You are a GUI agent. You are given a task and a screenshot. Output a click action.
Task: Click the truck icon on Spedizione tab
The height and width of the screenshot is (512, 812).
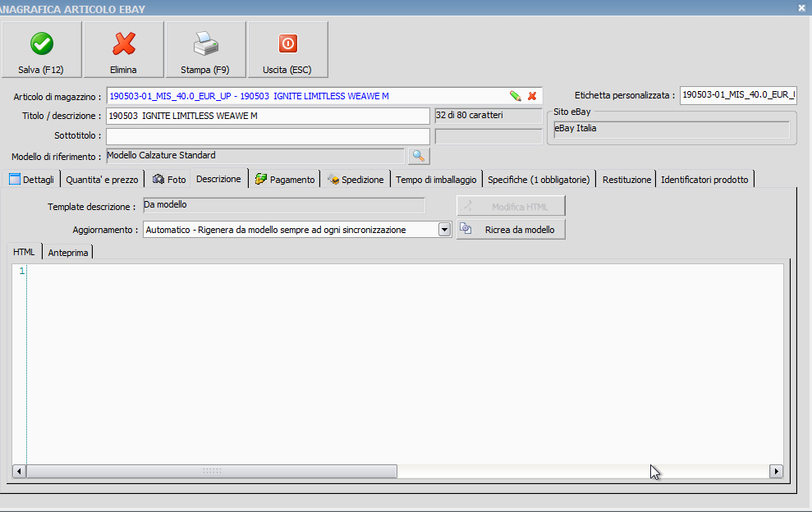pos(333,179)
